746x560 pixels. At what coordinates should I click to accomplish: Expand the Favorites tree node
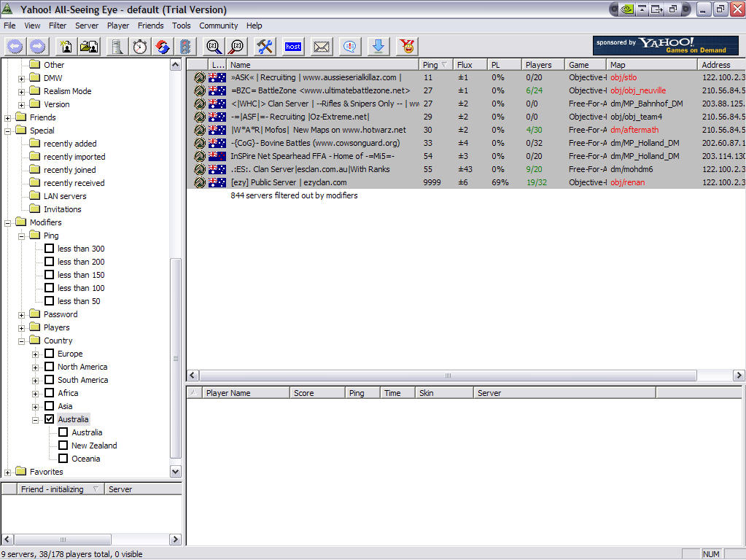coord(7,472)
